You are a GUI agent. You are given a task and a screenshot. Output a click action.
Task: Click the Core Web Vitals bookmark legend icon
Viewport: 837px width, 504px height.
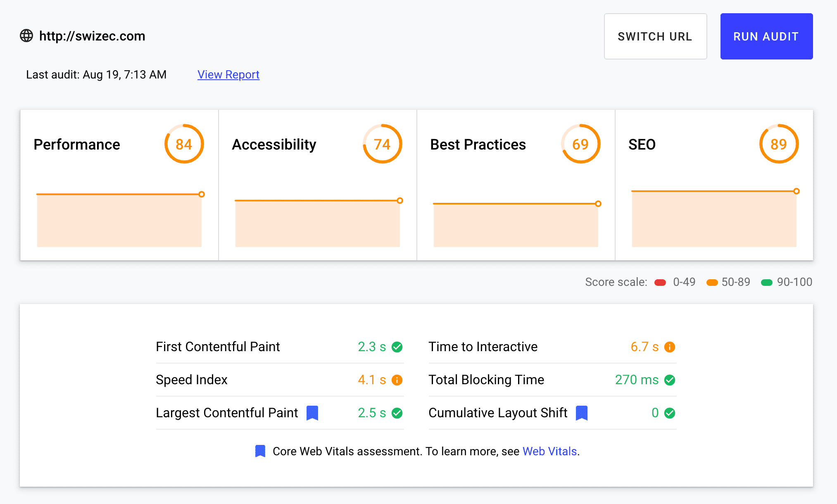pyautogui.click(x=260, y=451)
